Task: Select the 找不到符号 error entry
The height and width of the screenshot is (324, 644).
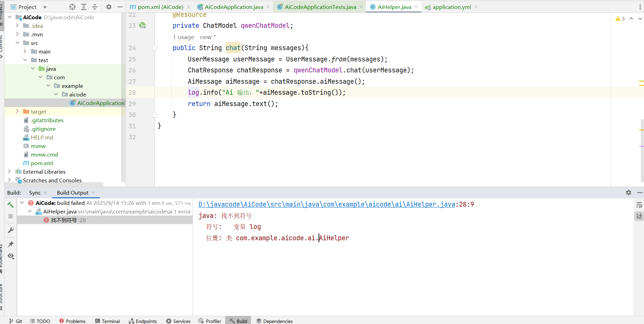Action: (x=65, y=220)
